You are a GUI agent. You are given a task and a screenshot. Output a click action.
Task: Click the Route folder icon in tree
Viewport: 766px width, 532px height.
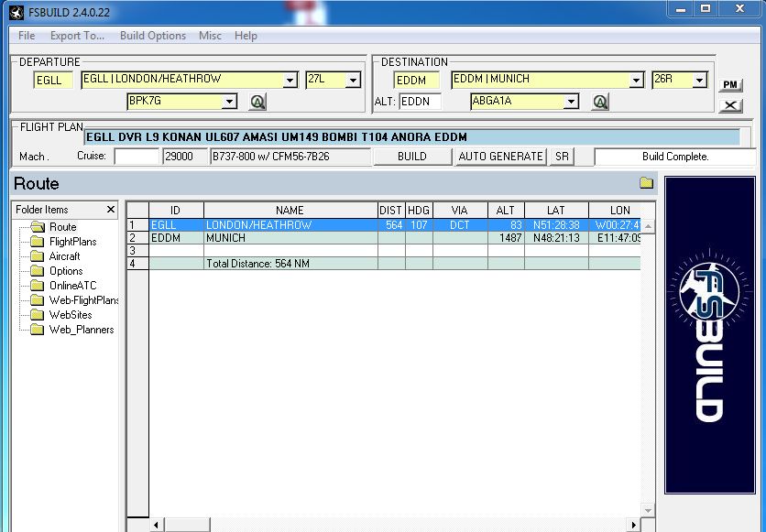pyautogui.click(x=38, y=227)
